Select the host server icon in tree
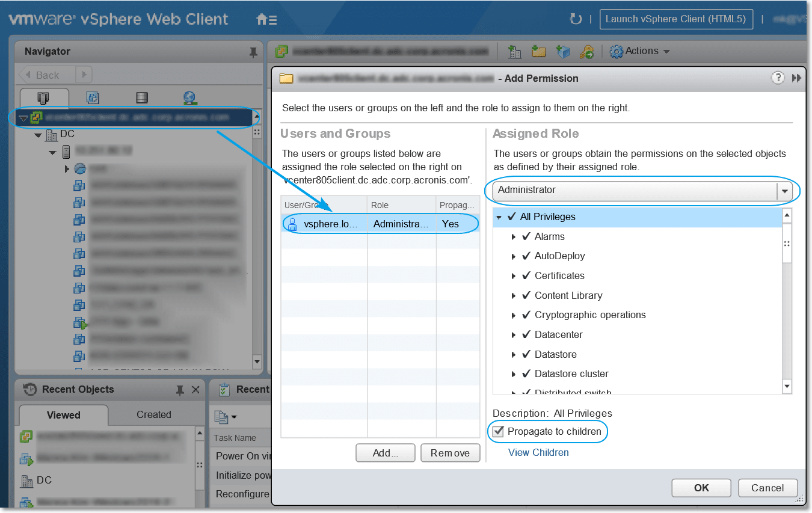The image size is (812, 513). click(x=66, y=152)
